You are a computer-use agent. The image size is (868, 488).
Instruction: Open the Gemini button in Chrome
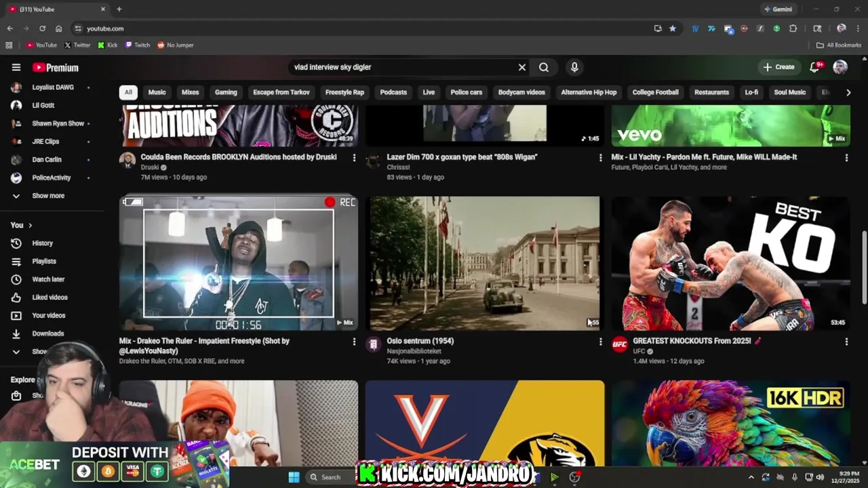click(778, 9)
